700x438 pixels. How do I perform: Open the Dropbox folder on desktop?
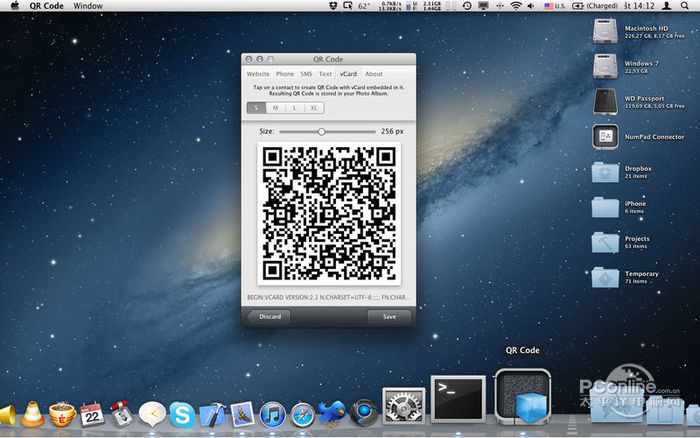(605, 172)
